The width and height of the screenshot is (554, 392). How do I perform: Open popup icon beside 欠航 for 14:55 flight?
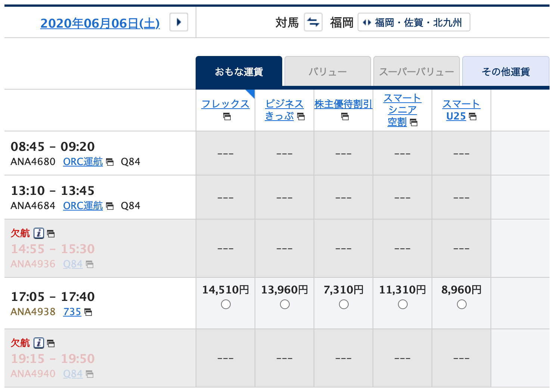pos(51,234)
